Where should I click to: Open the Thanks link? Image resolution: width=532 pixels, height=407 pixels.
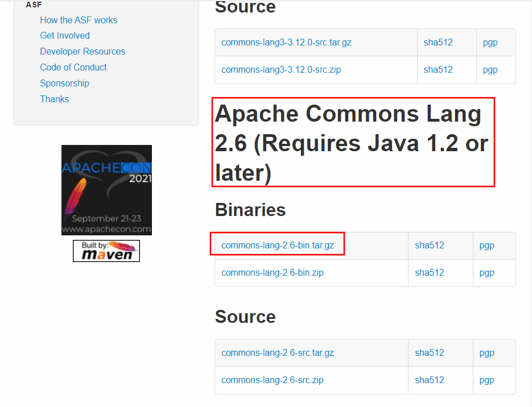pos(54,99)
